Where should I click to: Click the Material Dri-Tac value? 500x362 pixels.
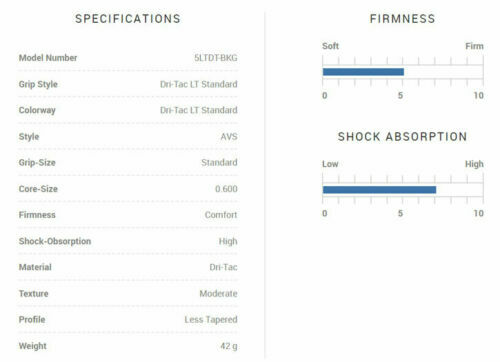click(223, 267)
